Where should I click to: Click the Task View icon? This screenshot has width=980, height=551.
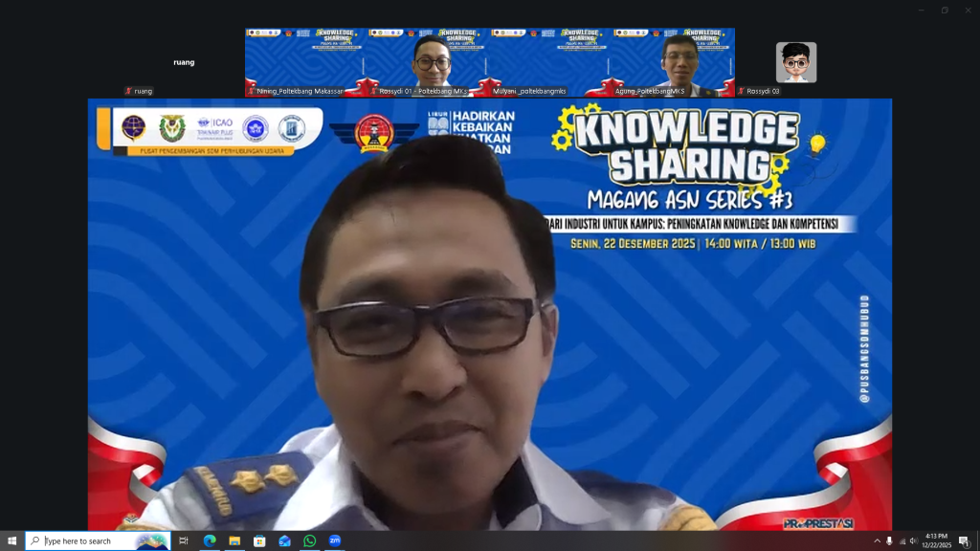184,540
